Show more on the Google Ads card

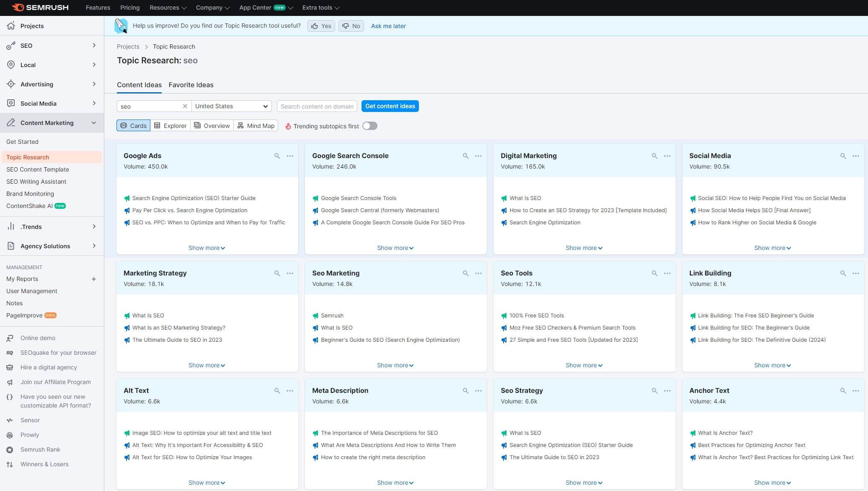(207, 248)
